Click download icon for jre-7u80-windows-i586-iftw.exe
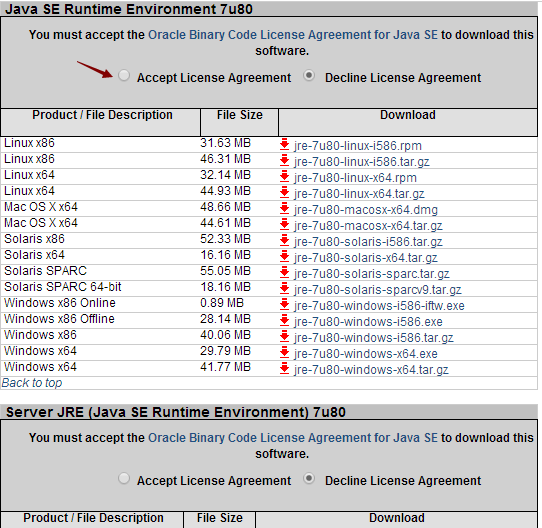Viewport: 542px width, 528px height. point(284,305)
